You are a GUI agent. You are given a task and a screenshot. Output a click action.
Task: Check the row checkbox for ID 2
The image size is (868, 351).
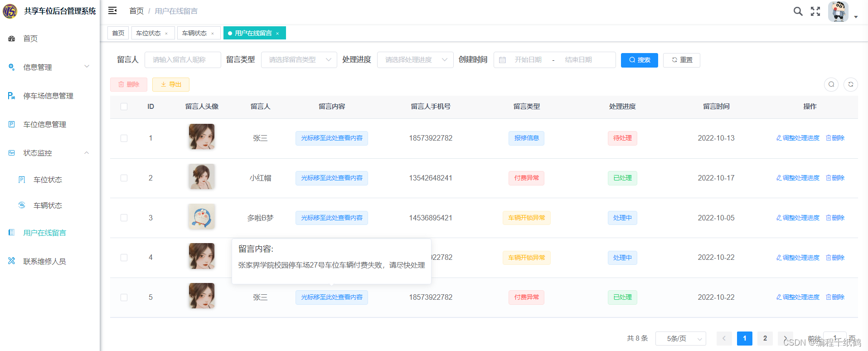coord(124,178)
